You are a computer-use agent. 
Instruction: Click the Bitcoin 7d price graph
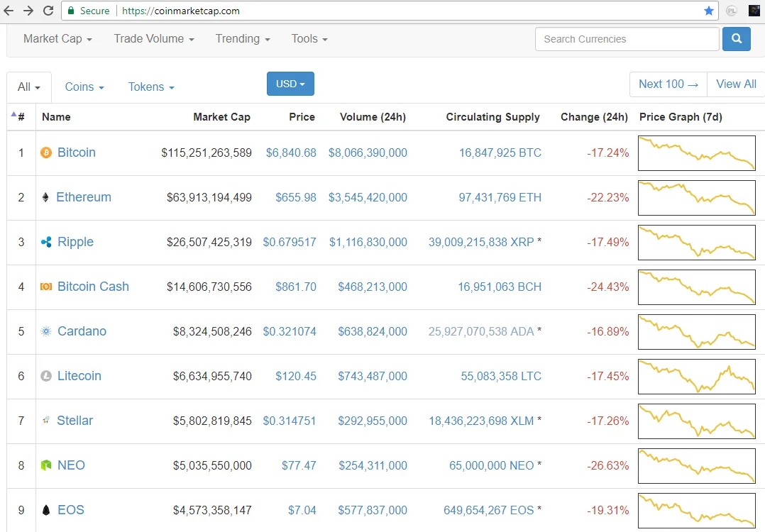point(697,153)
